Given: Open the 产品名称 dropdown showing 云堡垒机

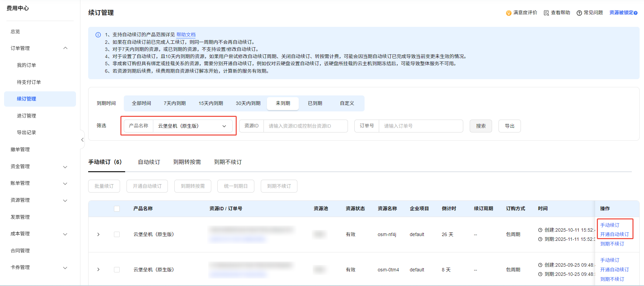Looking at the screenshot, I should click(x=192, y=126).
